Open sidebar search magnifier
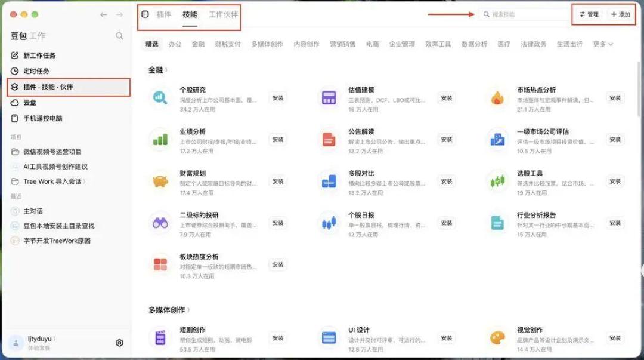 coord(119,36)
